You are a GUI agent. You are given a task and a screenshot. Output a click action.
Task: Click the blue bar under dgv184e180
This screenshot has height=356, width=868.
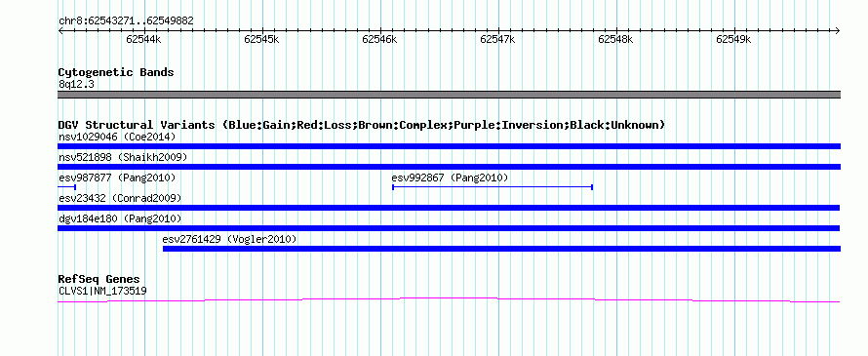tap(449, 228)
